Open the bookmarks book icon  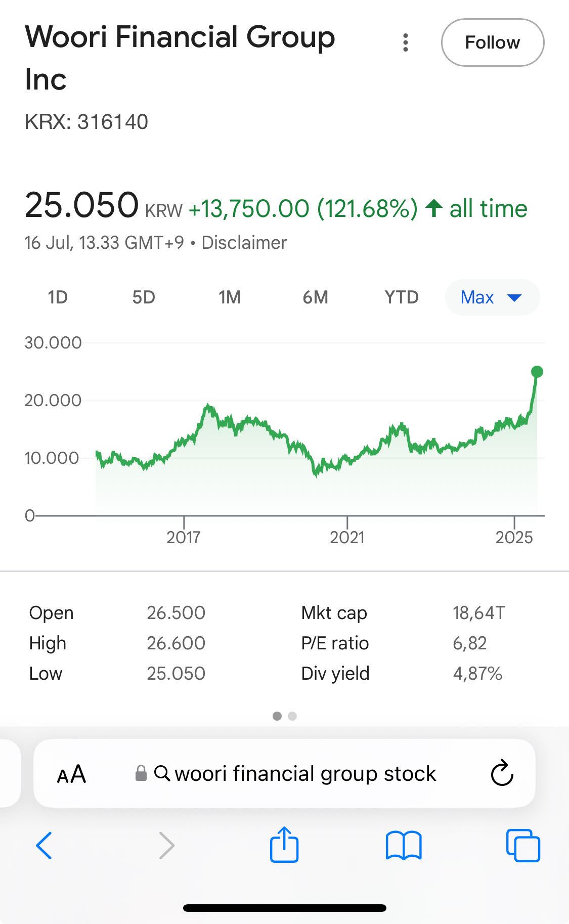tap(404, 845)
